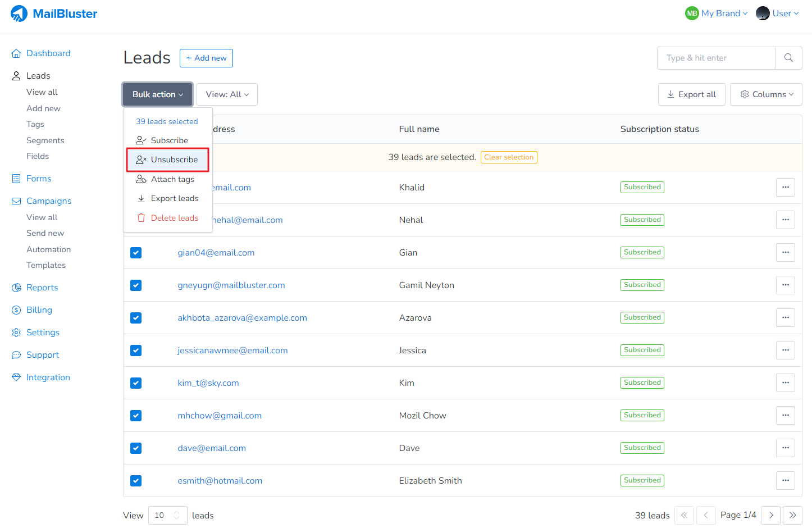The width and height of the screenshot is (812, 528).
Task: Choose Delete leads in bulk action menu
Action: (x=167, y=218)
